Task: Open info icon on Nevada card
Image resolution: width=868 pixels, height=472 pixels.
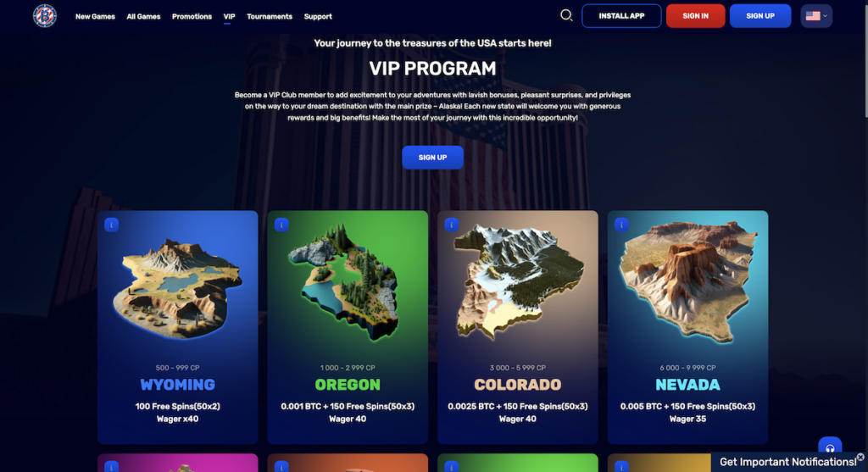Action: tap(621, 225)
